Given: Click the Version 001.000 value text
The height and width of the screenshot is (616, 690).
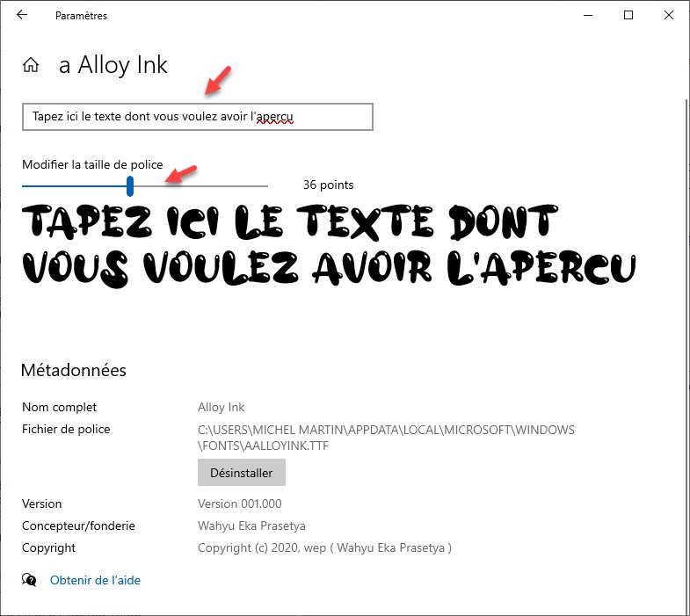Looking at the screenshot, I should [239, 504].
